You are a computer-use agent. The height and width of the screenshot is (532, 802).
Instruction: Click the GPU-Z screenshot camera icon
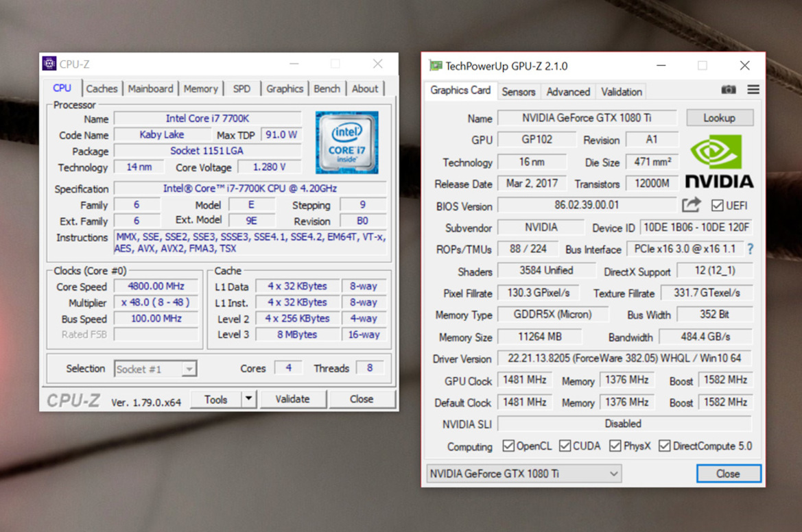coord(729,90)
